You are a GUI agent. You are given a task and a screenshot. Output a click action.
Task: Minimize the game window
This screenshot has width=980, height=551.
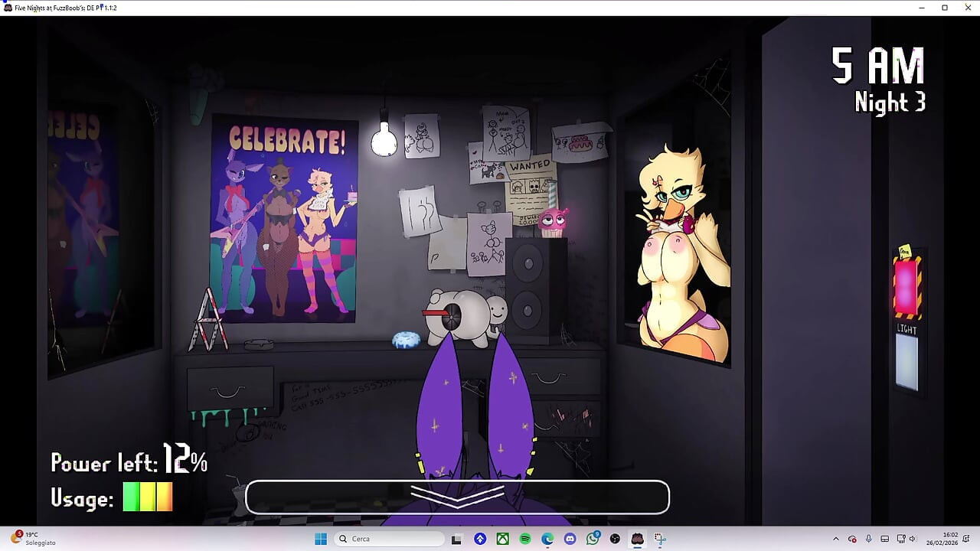pyautogui.click(x=922, y=8)
